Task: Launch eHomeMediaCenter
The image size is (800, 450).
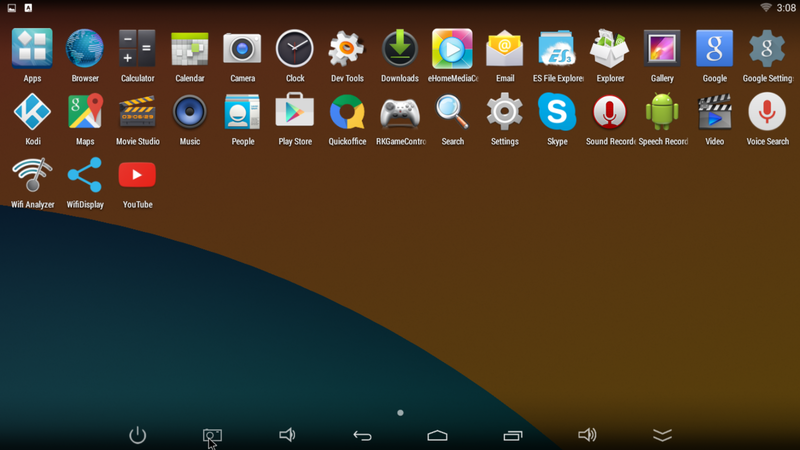Action: click(x=453, y=49)
